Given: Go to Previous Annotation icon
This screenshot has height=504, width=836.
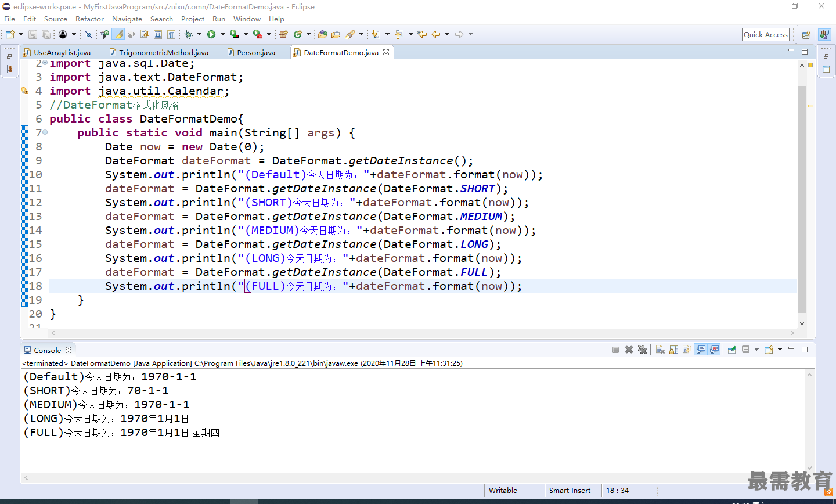Looking at the screenshot, I should (399, 34).
